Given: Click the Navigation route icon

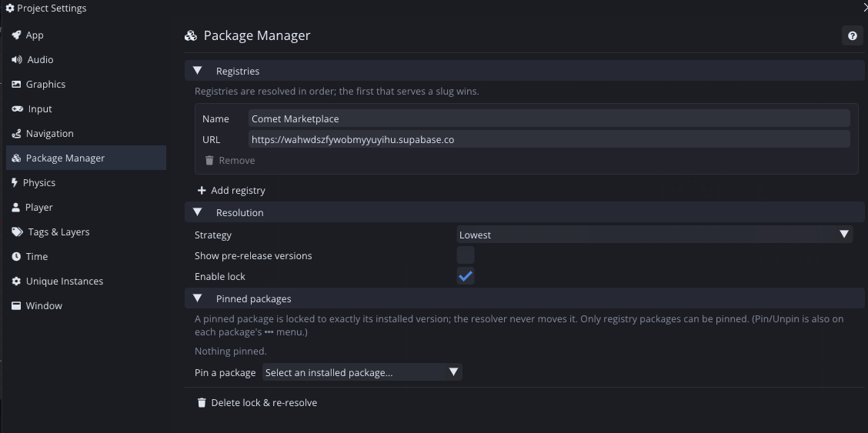Looking at the screenshot, I should 16,134.
